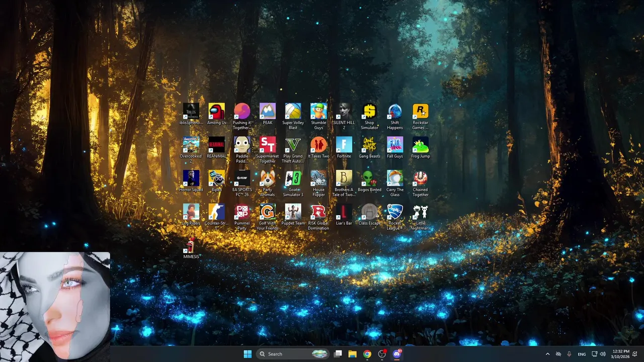Open Task View from the taskbar

pyautogui.click(x=338, y=354)
